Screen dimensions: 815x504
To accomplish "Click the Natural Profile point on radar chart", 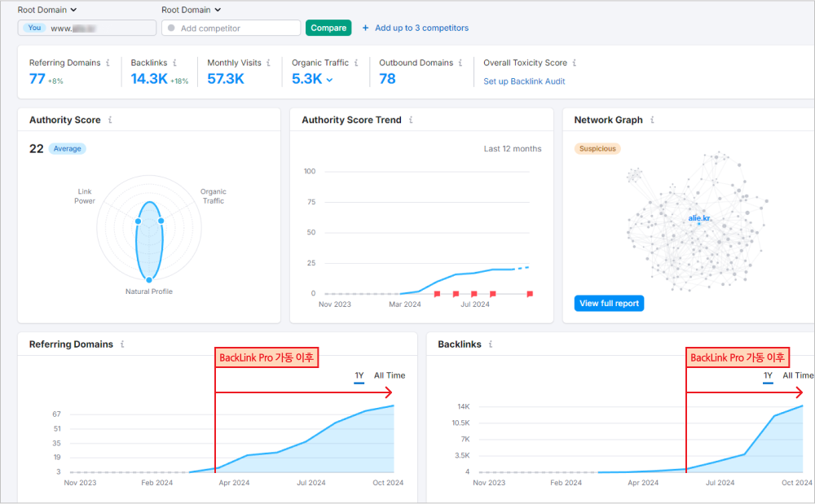I will [149, 280].
